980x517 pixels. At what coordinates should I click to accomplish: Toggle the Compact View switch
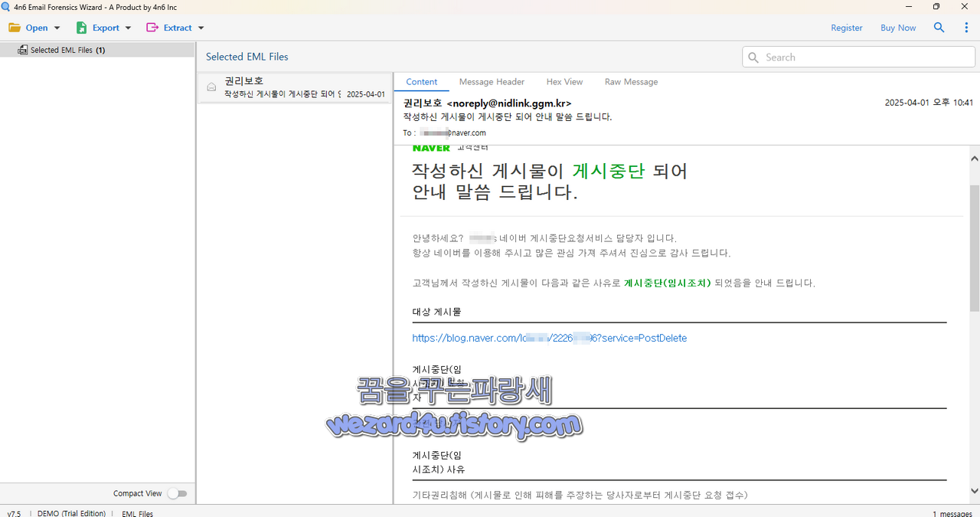[x=178, y=493]
